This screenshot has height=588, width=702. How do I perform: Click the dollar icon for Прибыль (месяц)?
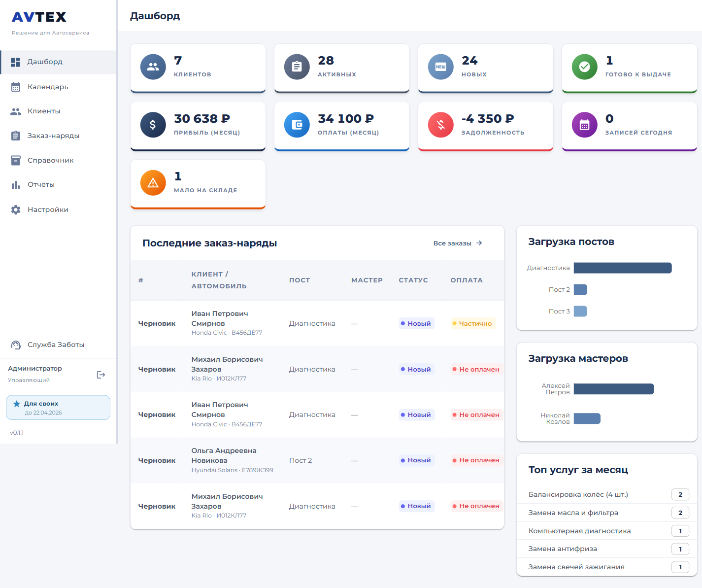tap(153, 125)
